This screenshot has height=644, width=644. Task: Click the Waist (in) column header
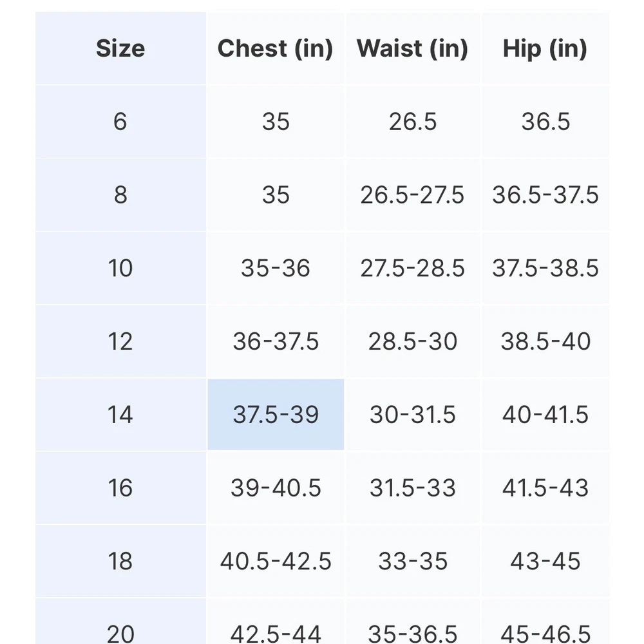coord(412,48)
